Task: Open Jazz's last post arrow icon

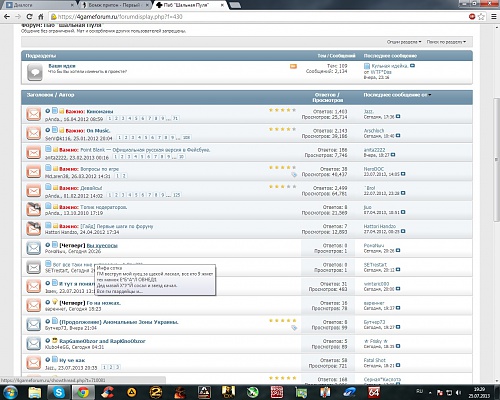Action: [x=398, y=117]
